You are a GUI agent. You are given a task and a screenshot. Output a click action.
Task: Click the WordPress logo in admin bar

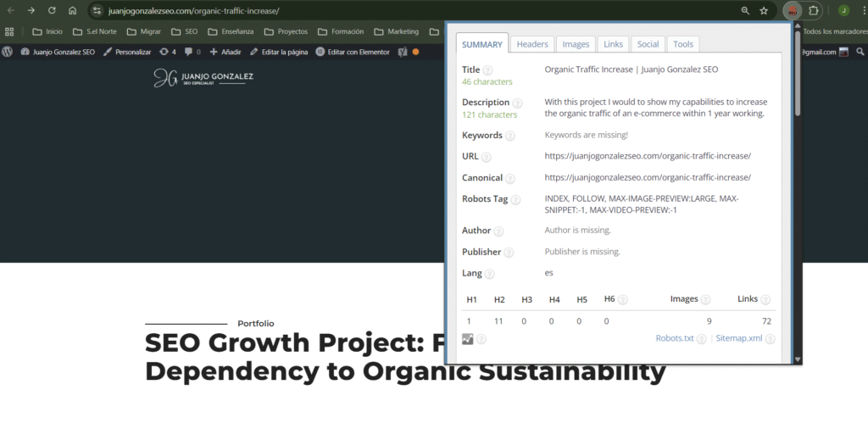click(8, 52)
